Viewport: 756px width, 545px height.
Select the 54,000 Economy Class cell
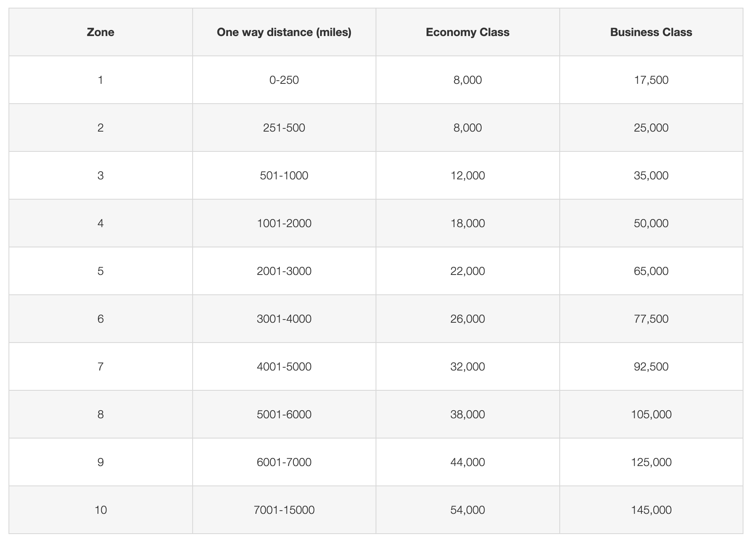[x=467, y=510]
